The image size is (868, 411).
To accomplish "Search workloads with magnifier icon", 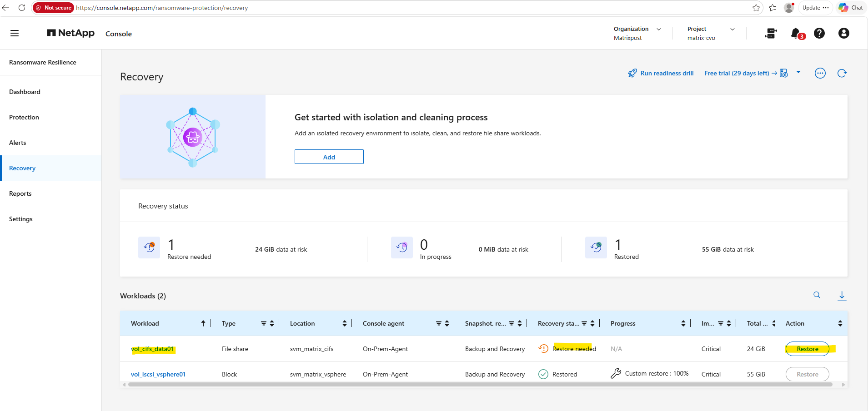I will click(x=817, y=295).
